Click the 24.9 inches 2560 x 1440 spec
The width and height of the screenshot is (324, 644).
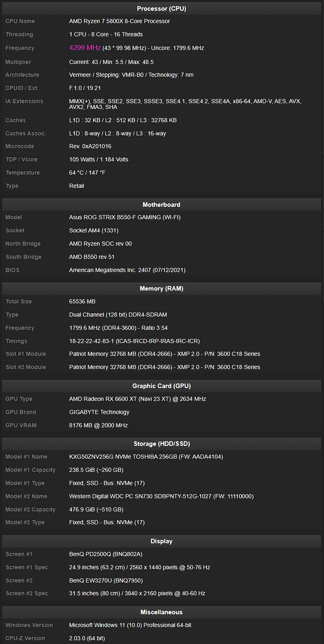tap(140, 567)
